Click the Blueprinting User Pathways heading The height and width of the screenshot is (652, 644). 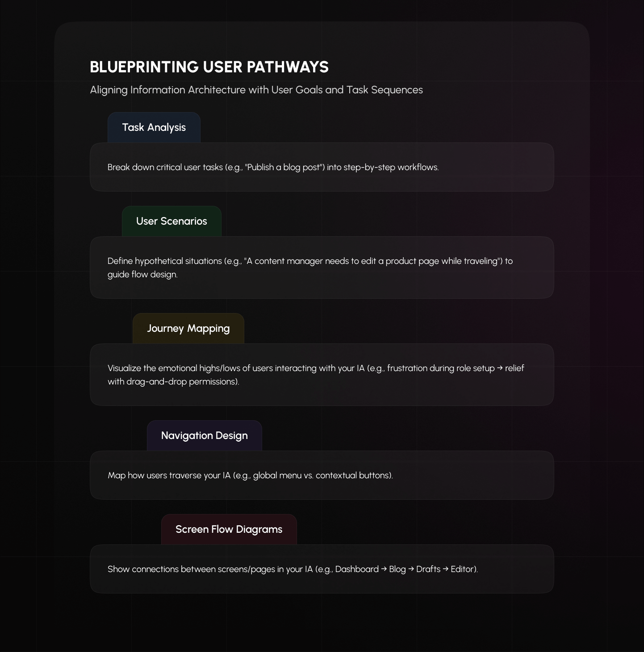(209, 67)
